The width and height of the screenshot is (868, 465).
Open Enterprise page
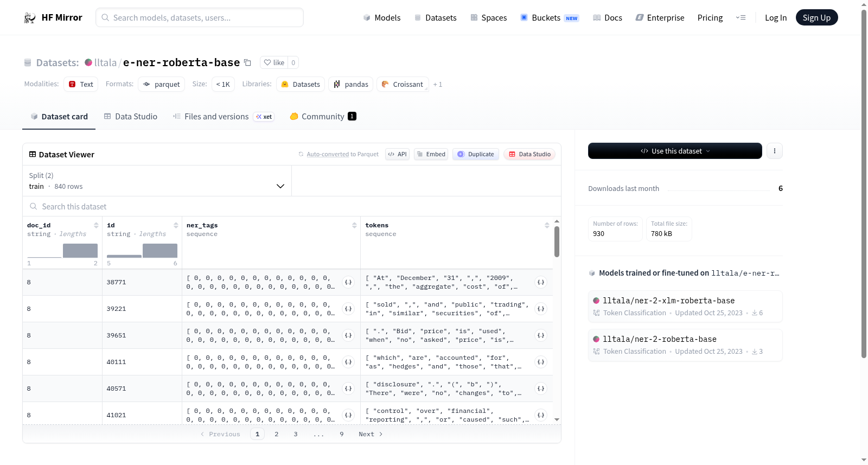[660, 18]
